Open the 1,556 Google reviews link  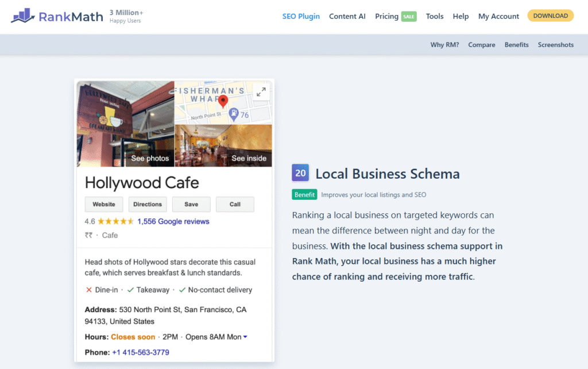tap(173, 221)
